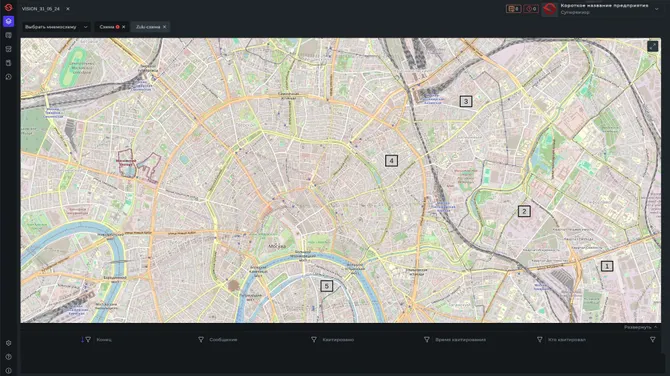This screenshot has height=376, width=670.
Task: Click the filter funnel after Кто квитировал
Action: tap(652, 340)
